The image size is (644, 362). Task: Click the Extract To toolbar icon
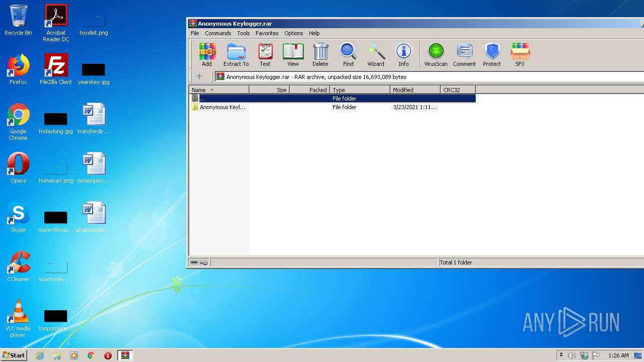point(236,54)
